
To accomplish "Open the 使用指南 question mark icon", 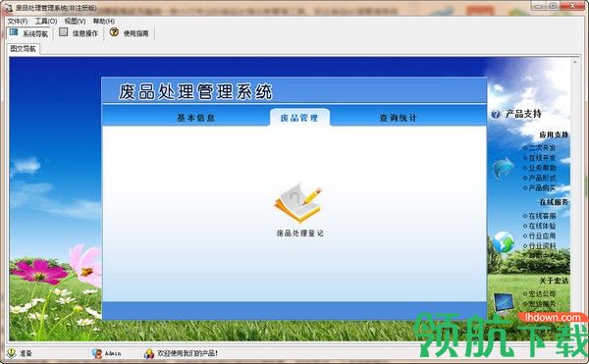I will (x=114, y=32).
